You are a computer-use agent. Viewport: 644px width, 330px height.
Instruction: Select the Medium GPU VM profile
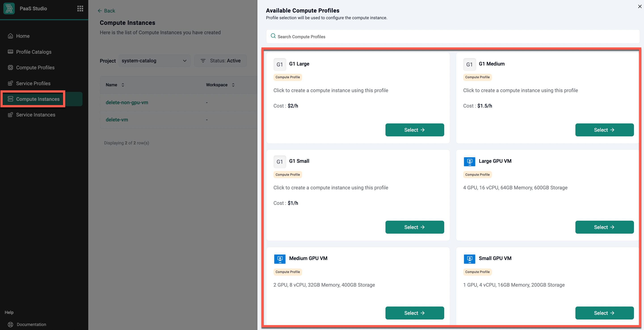pyautogui.click(x=415, y=313)
